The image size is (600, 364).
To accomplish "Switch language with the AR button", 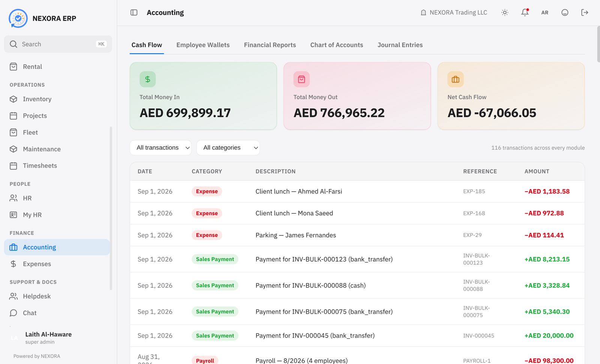I will (545, 12).
